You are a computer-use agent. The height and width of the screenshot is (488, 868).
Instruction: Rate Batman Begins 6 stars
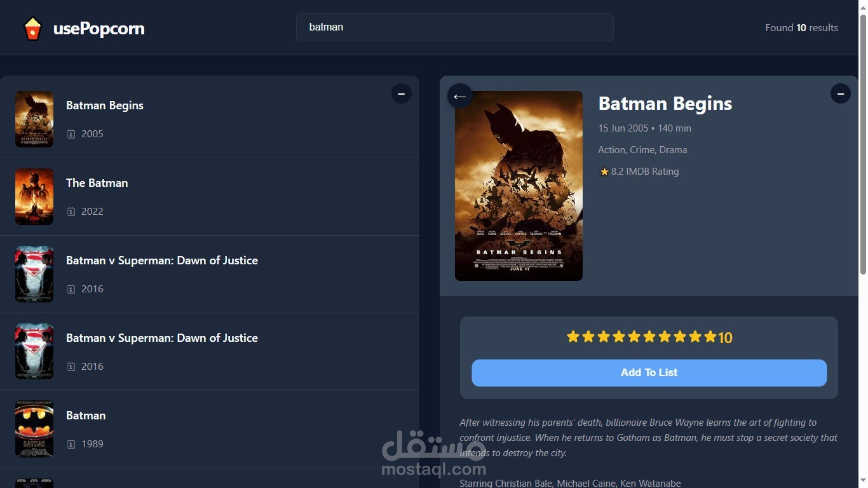pyautogui.click(x=649, y=337)
